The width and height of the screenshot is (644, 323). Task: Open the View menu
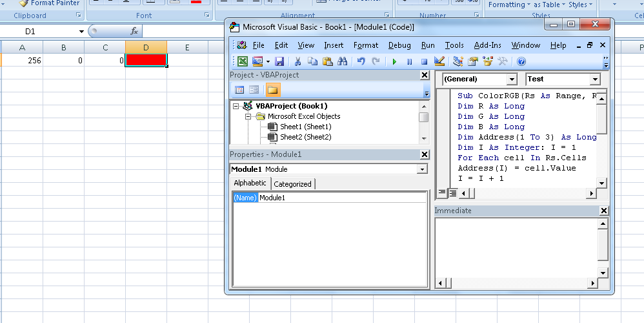pos(306,45)
